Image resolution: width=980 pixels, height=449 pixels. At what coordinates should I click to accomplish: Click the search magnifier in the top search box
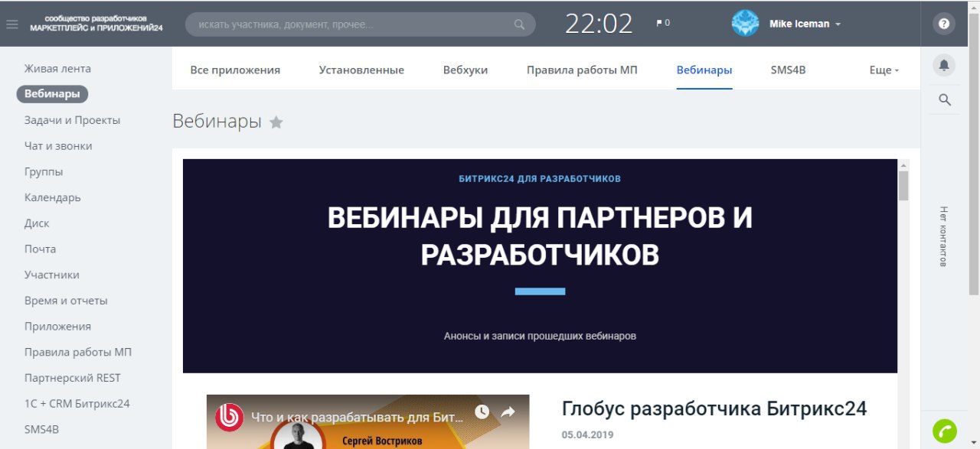tap(519, 24)
